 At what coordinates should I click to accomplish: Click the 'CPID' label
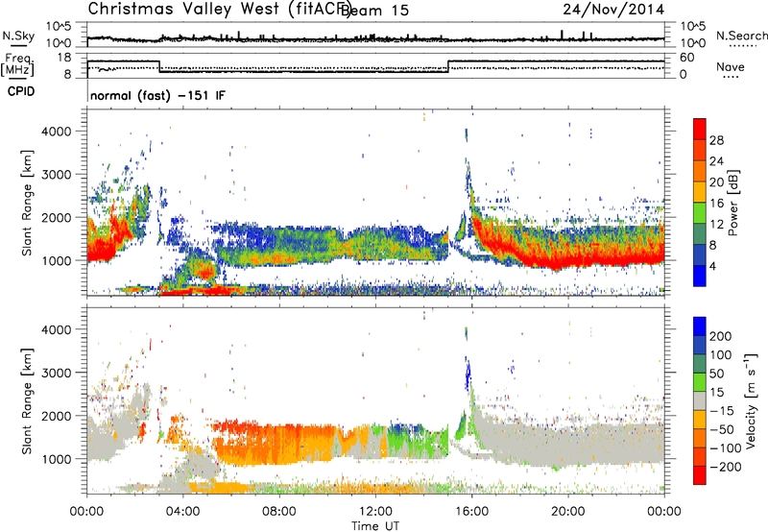tap(20, 91)
